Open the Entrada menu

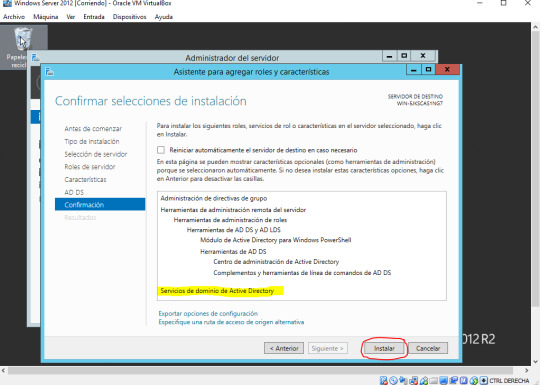[94, 17]
